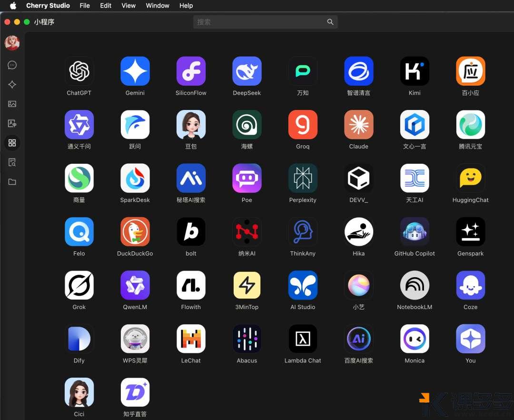Switch to the image painting sidebar page

[x=12, y=104]
